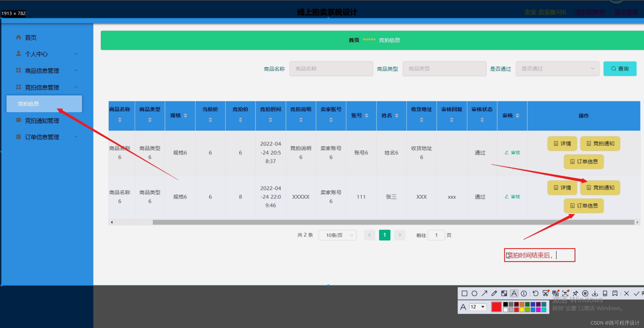Image resolution: width=644 pixels, height=328 pixels.
Task: Click the 商品名称 search input field
Action: point(331,69)
